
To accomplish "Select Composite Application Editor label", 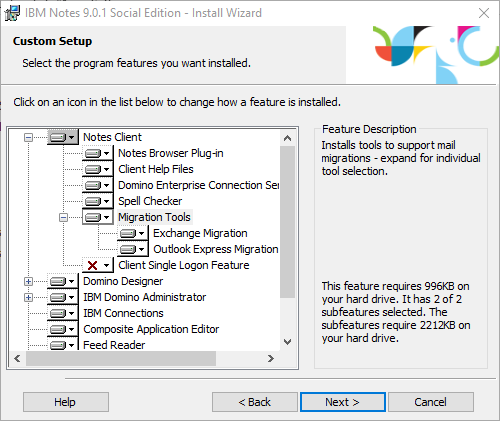I will click(x=151, y=329).
